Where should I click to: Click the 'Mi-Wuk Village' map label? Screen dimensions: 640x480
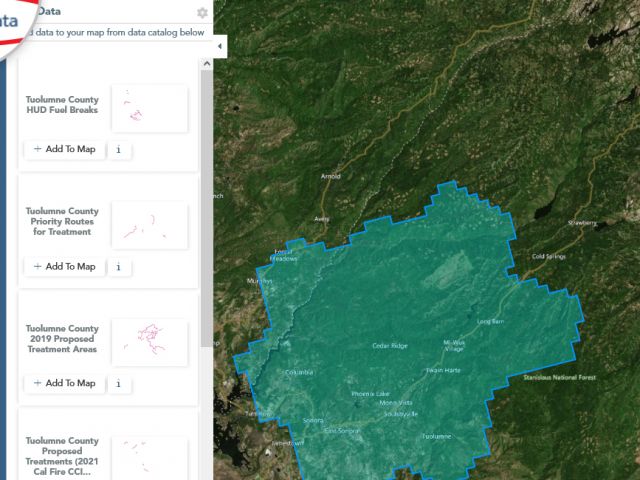point(454,346)
